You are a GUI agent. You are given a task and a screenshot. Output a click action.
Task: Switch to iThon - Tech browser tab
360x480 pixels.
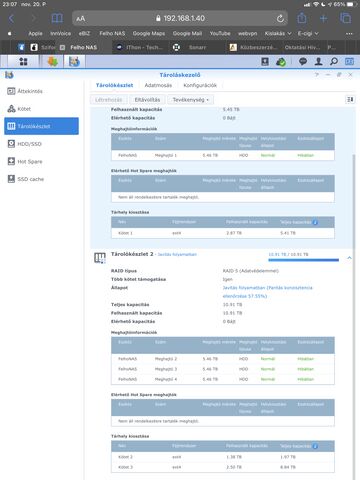[x=140, y=47]
